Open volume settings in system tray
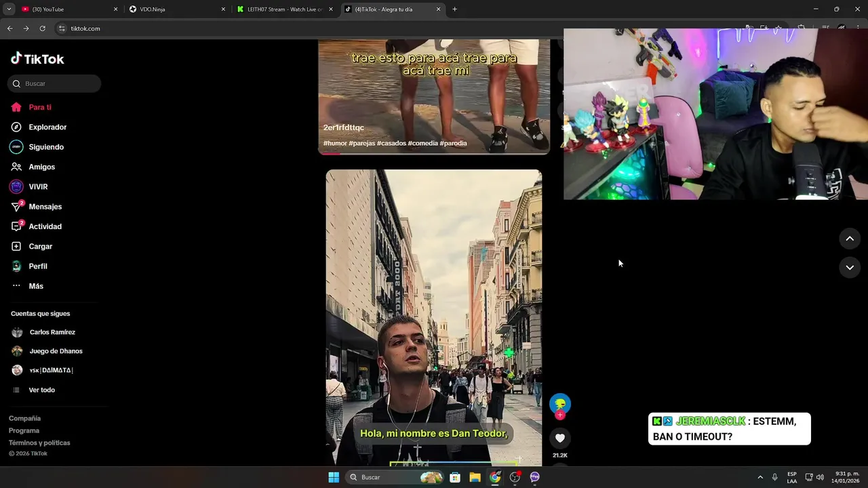 coord(820,477)
